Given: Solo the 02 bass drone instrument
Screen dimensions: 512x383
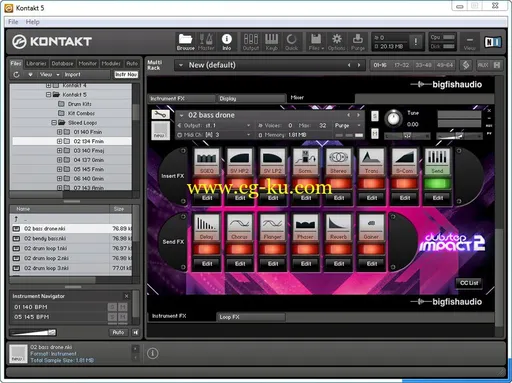Looking at the screenshot, I should pos(375,116).
